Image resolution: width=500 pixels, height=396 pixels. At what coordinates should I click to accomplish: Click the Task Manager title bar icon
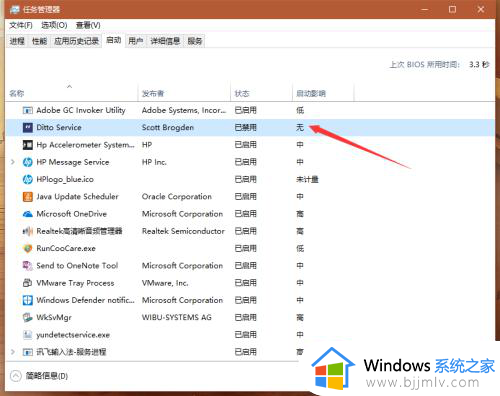[x=15, y=9]
